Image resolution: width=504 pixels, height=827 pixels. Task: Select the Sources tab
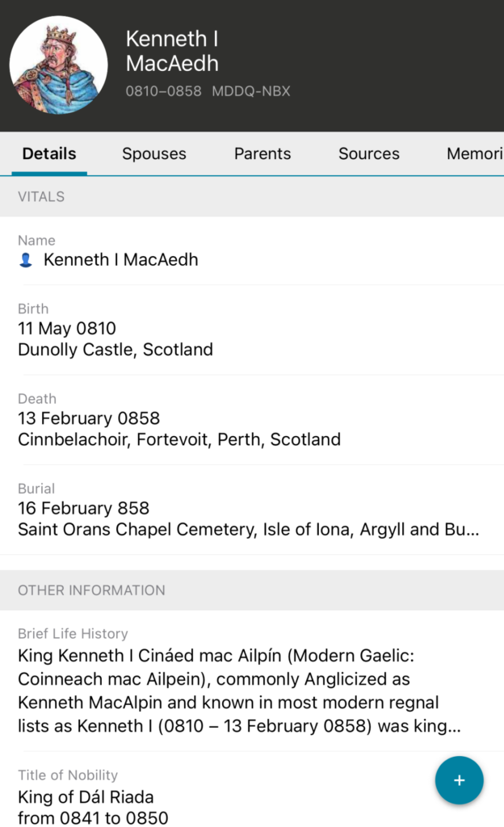pos(368,153)
